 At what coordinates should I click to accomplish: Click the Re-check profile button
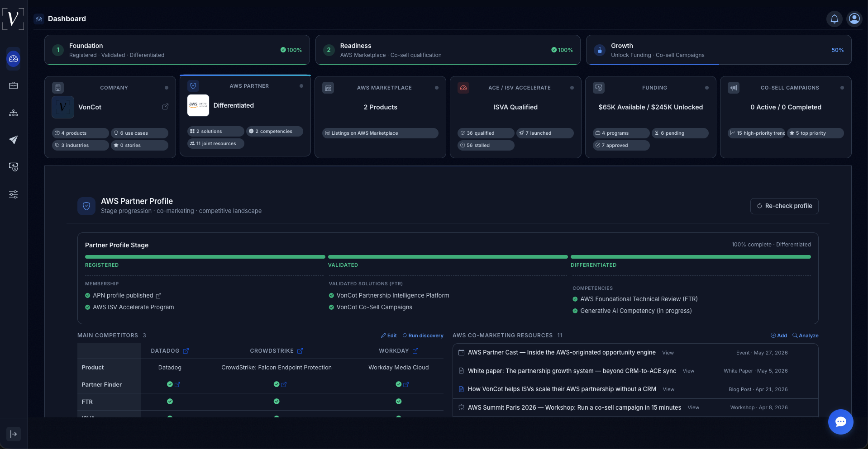click(784, 206)
